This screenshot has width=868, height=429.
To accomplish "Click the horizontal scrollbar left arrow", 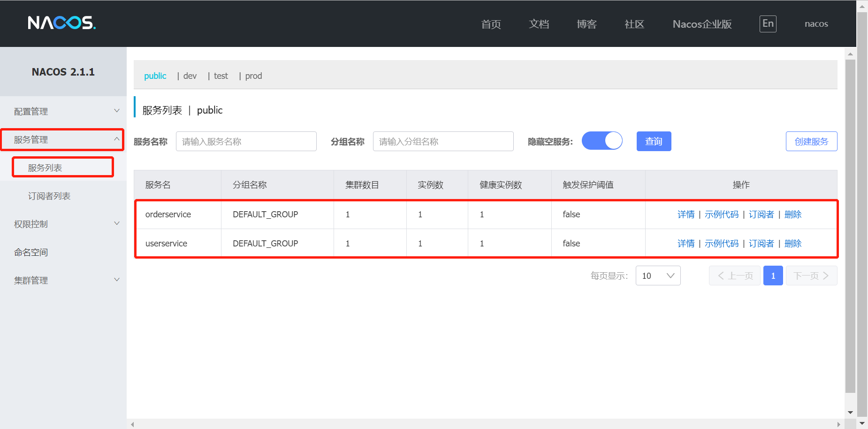I will coord(132,424).
